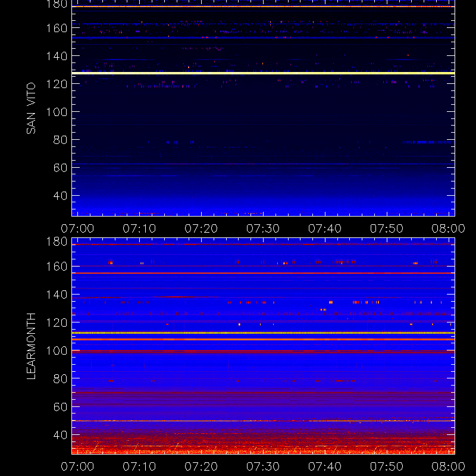
Task: Click 07:00 time label under San Vito plot
Action: [77, 228]
